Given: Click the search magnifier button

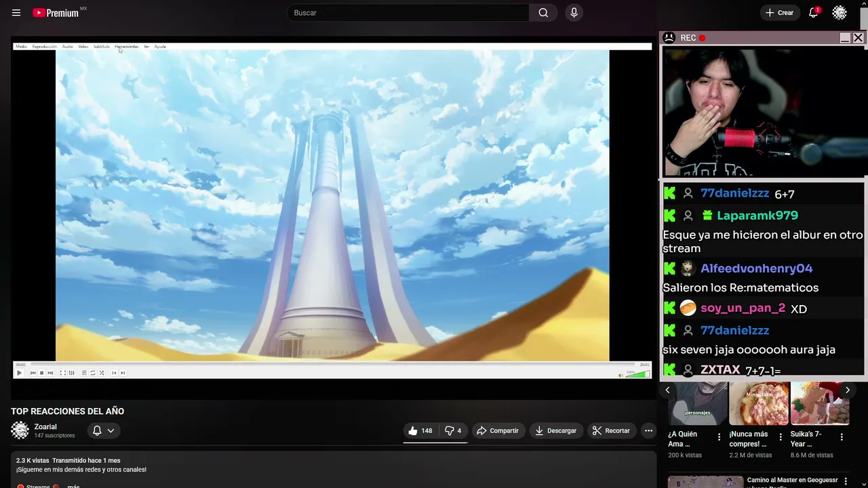Looking at the screenshot, I should (543, 13).
